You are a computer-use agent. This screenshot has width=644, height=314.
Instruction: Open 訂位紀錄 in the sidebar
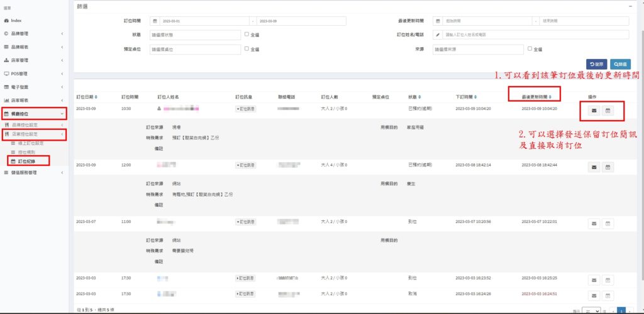click(x=26, y=161)
